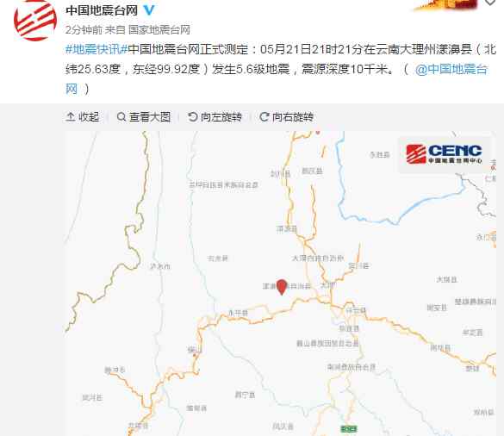
Task: Click the rotate-right arrow icon
Action: 264,116
